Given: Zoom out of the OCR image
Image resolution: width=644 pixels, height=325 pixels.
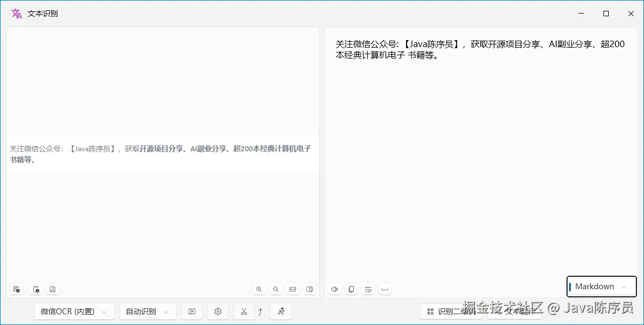Looking at the screenshot, I should click(276, 289).
